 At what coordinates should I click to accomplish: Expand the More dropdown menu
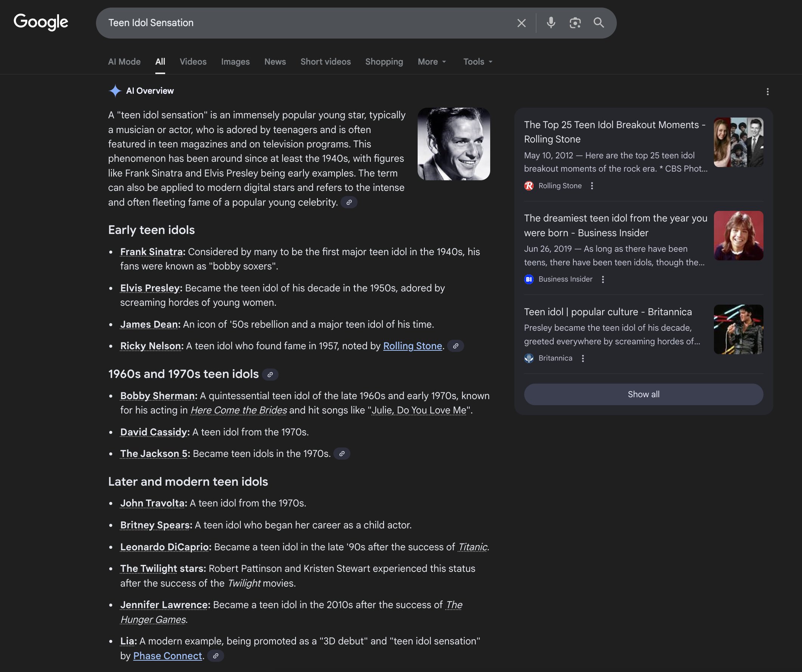[x=432, y=62]
